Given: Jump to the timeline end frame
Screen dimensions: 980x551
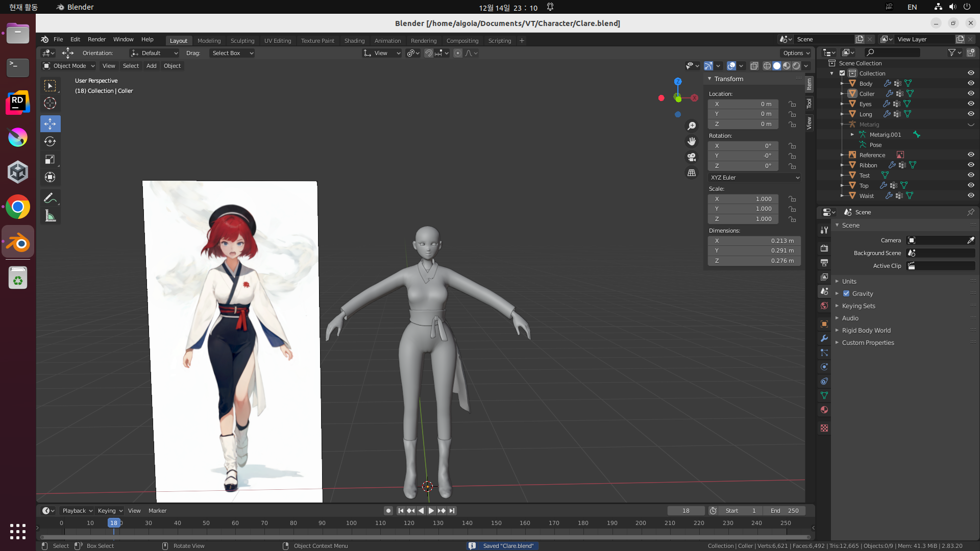Looking at the screenshot, I should (452, 511).
